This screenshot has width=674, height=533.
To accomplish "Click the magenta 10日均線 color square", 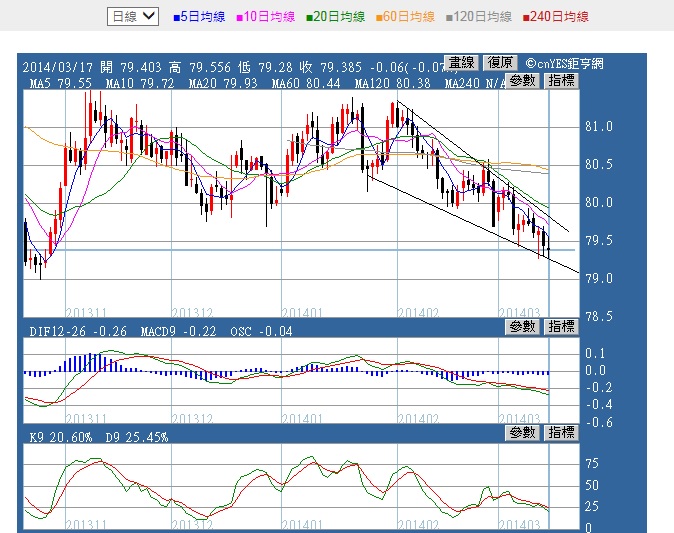I will (239, 18).
